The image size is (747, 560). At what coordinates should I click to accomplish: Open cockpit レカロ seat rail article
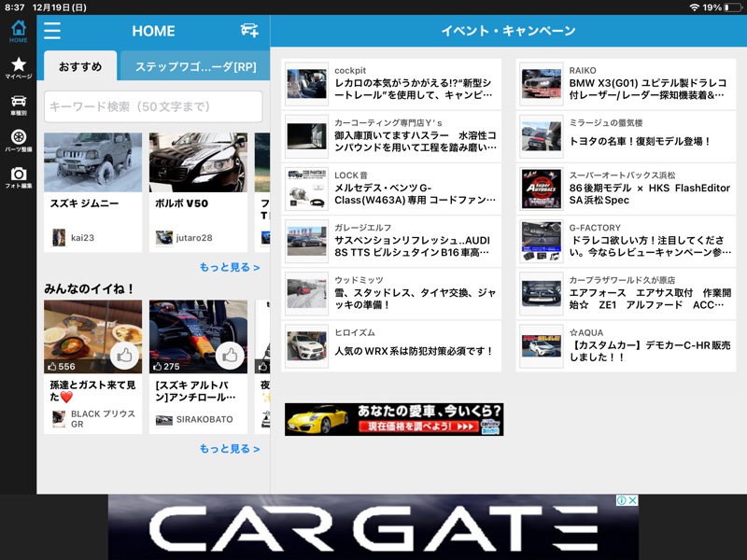coord(391,84)
